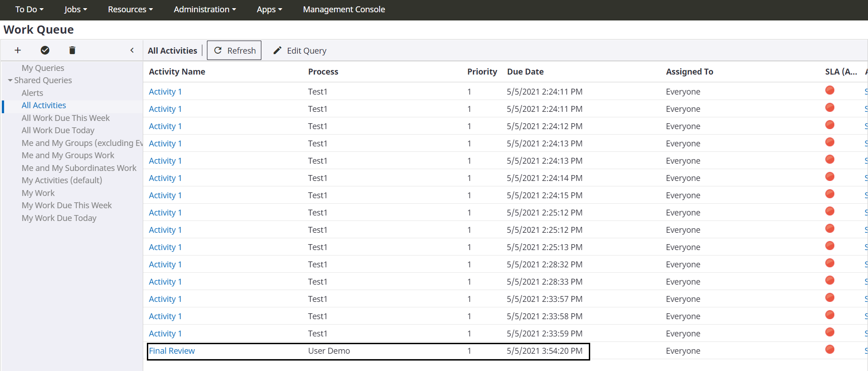Viewport: 868px width, 371px height.
Task: Open the Apps dropdown menu
Action: (x=269, y=10)
